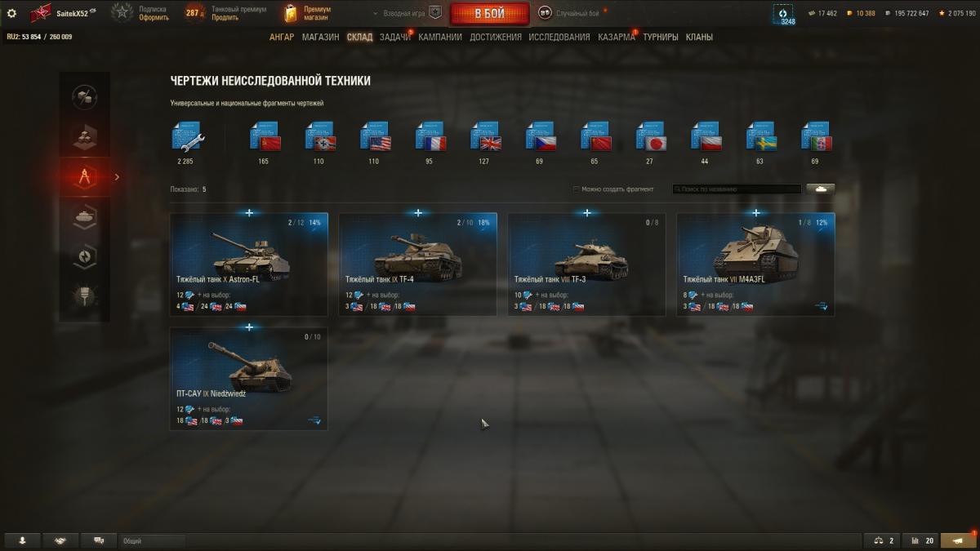
Task: Click the 'В БОЙ' battle button
Action: [490, 14]
